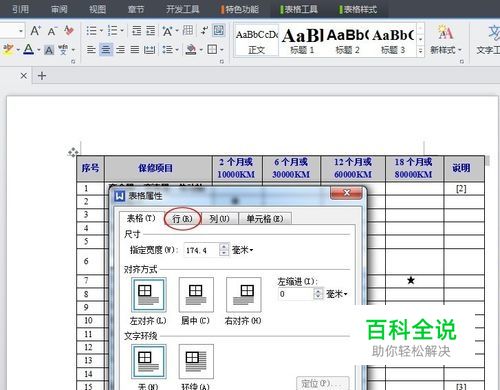This screenshot has width=500, height=390.
Task: Click the specified width (指定宽度) input field
Action: pyautogui.click(x=202, y=250)
